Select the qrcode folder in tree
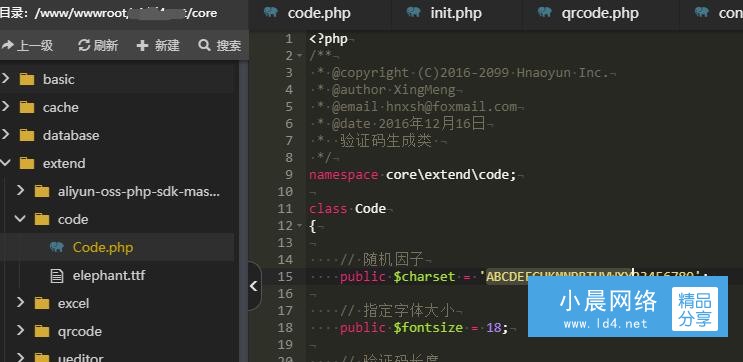The image size is (743, 362). (80, 331)
